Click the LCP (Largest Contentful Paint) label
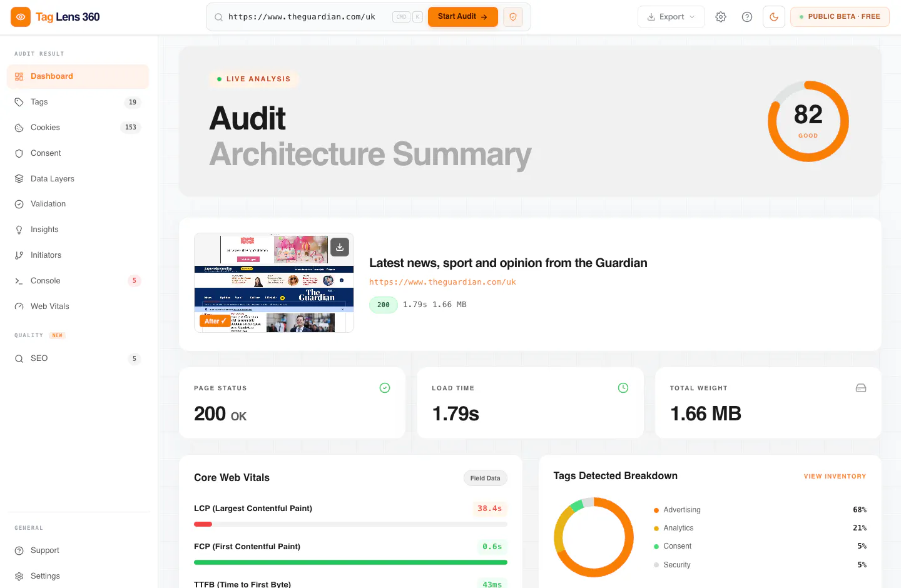 click(253, 509)
